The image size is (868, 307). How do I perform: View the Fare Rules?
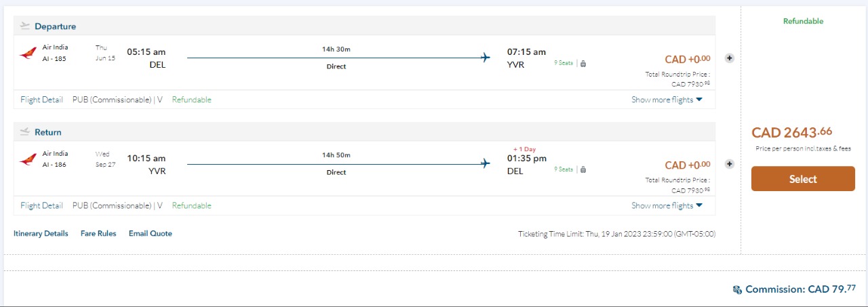(x=98, y=233)
